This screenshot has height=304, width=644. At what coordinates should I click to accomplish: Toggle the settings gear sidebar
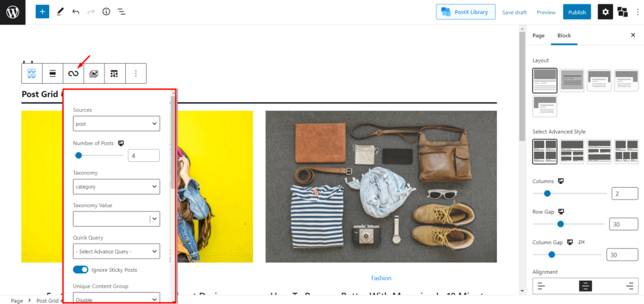[605, 12]
